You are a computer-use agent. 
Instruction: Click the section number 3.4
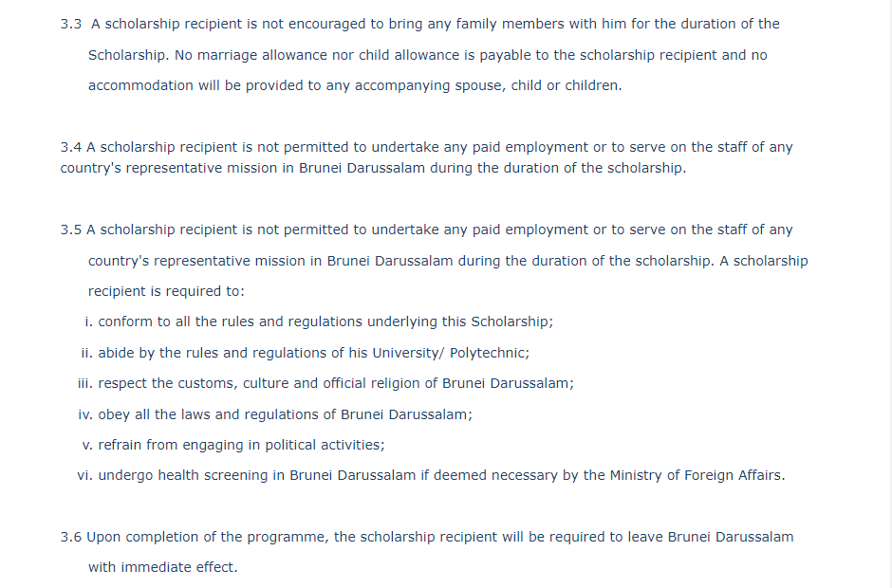click(71, 147)
